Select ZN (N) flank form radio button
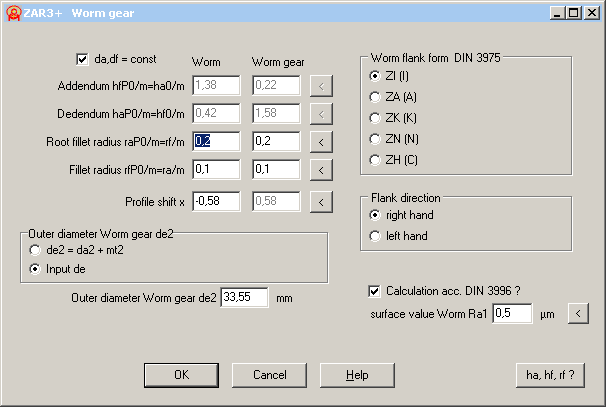Screen dimensions: 606x407 (375, 139)
